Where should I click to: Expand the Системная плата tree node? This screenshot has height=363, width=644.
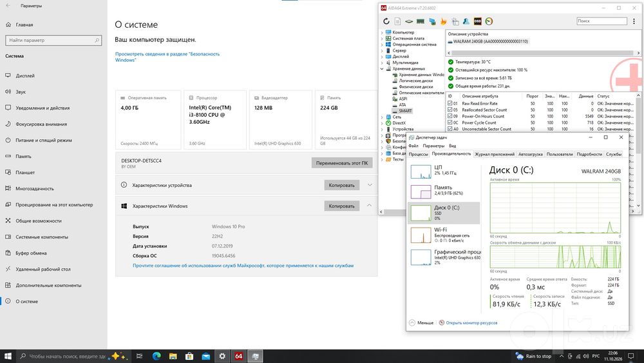pos(382,39)
